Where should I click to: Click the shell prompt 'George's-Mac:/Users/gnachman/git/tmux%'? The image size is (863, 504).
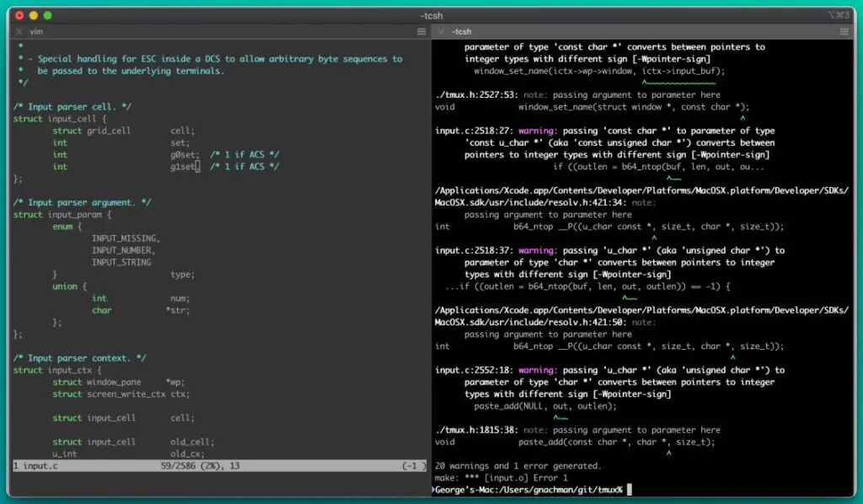528,490
